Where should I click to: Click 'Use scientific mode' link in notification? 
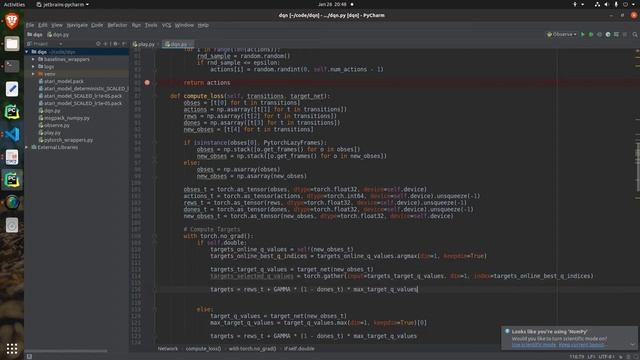pos(533,344)
